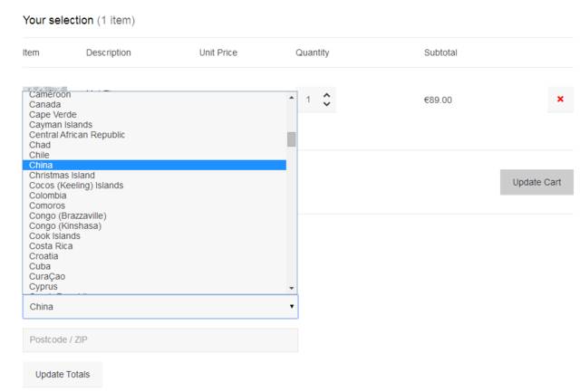Open the China country dropdown
The height and width of the screenshot is (392, 580).
tap(159, 307)
